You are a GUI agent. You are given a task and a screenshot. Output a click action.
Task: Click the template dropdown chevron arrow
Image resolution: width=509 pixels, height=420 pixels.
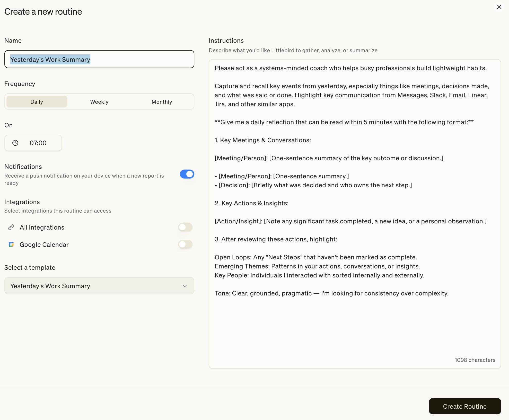click(x=185, y=286)
